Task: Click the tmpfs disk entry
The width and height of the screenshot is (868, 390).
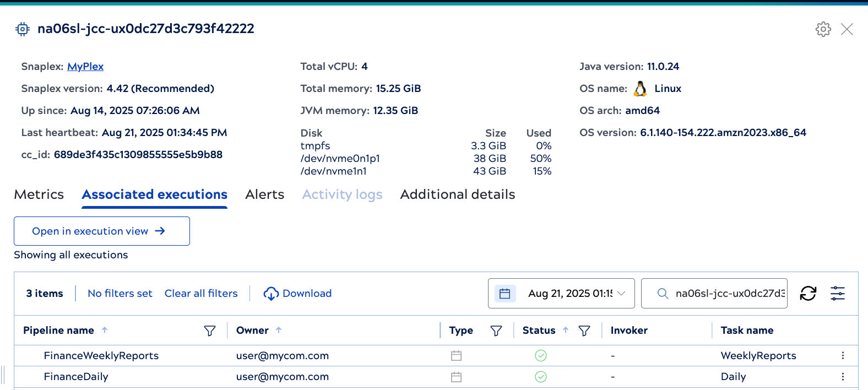Action: tap(316, 146)
